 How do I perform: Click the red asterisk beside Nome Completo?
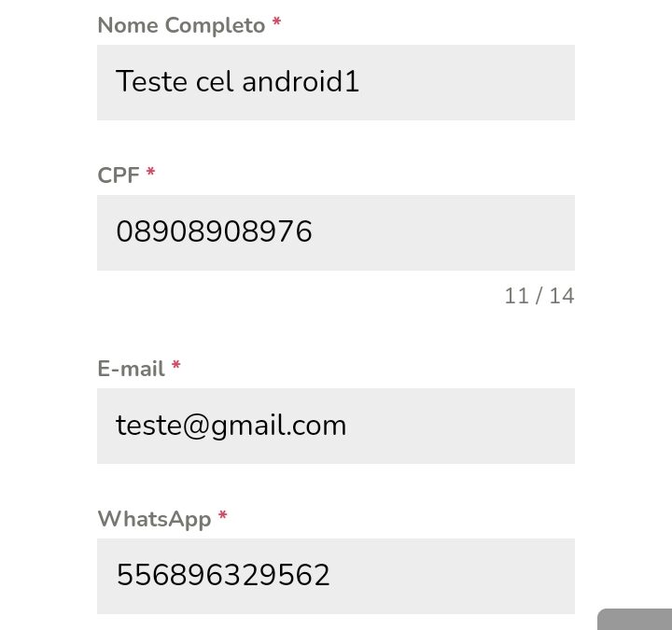click(x=277, y=21)
